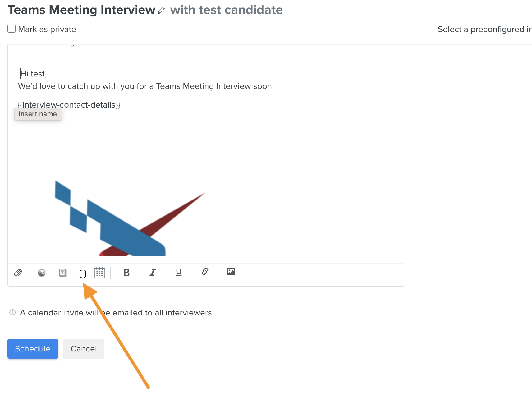The height and width of the screenshot is (404, 532).
Task: Insert a hyperlink with the link icon
Action: click(x=205, y=272)
